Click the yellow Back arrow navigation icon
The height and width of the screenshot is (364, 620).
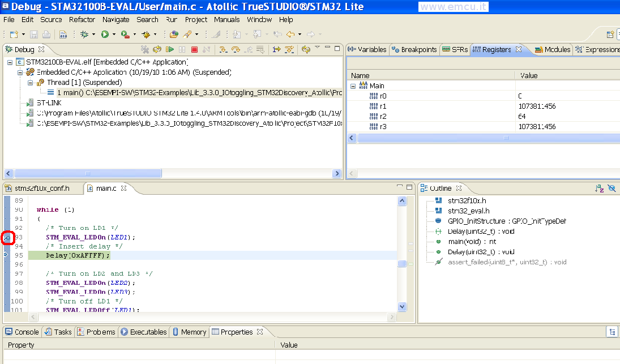[290, 35]
